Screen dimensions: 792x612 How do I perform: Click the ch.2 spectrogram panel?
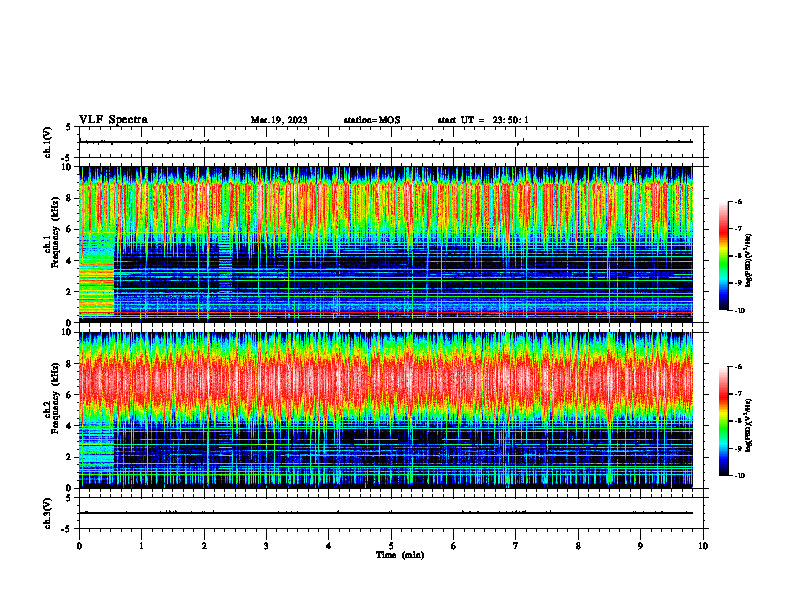point(386,410)
